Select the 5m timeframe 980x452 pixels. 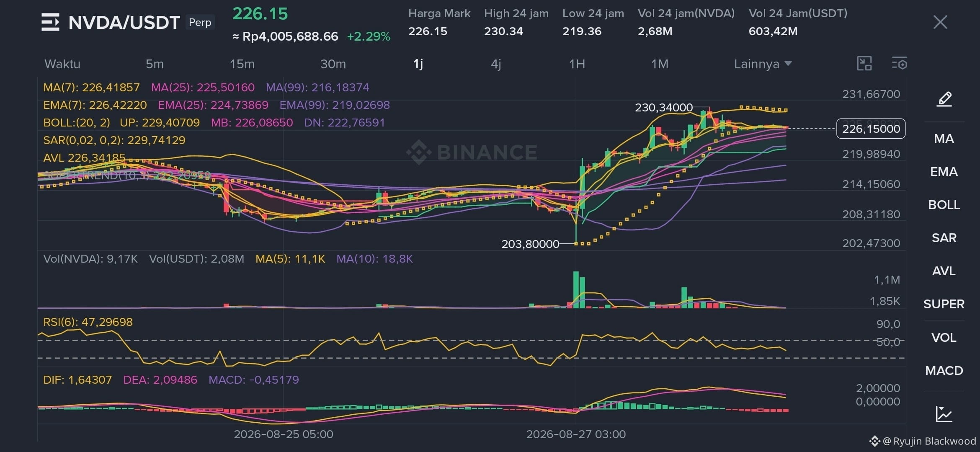[x=155, y=64]
